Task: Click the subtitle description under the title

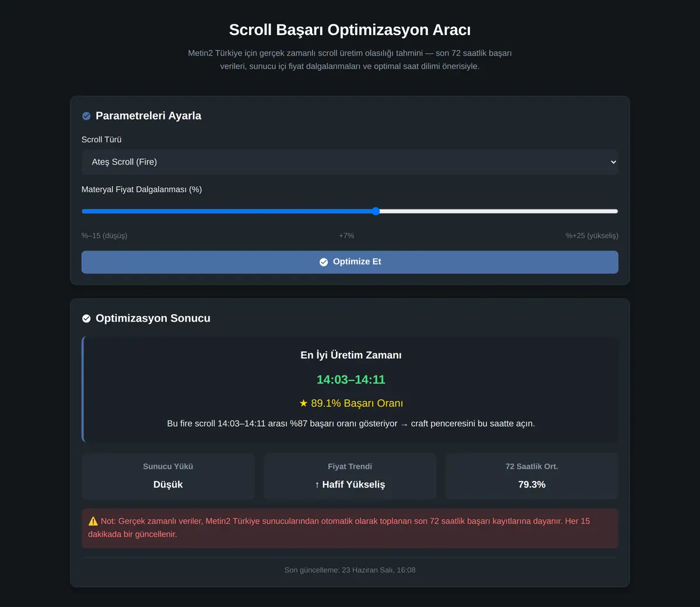Action: [350, 60]
